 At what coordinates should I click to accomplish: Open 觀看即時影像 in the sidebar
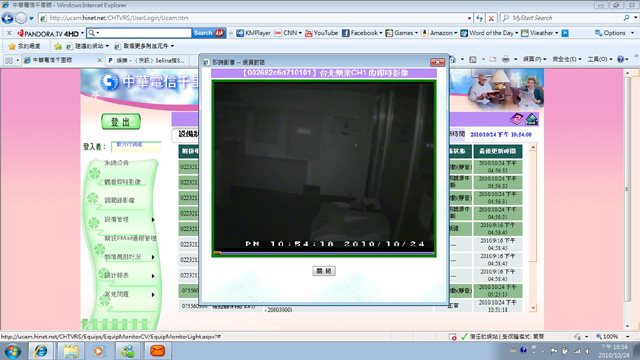point(122,182)
